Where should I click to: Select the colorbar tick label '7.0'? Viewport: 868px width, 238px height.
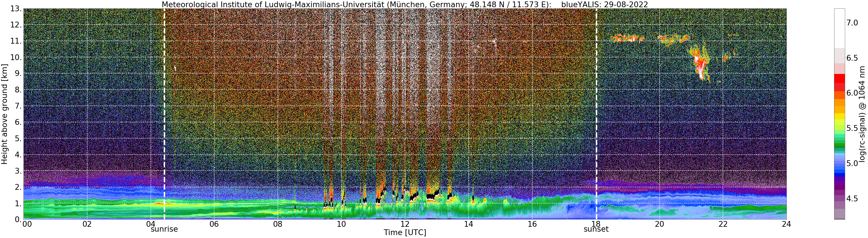852,23
